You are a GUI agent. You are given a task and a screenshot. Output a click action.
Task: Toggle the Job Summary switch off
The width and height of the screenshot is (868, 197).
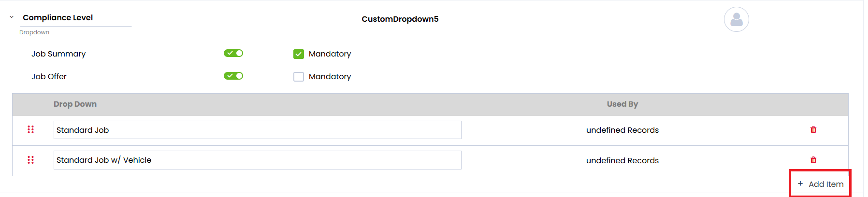(233, 53)
